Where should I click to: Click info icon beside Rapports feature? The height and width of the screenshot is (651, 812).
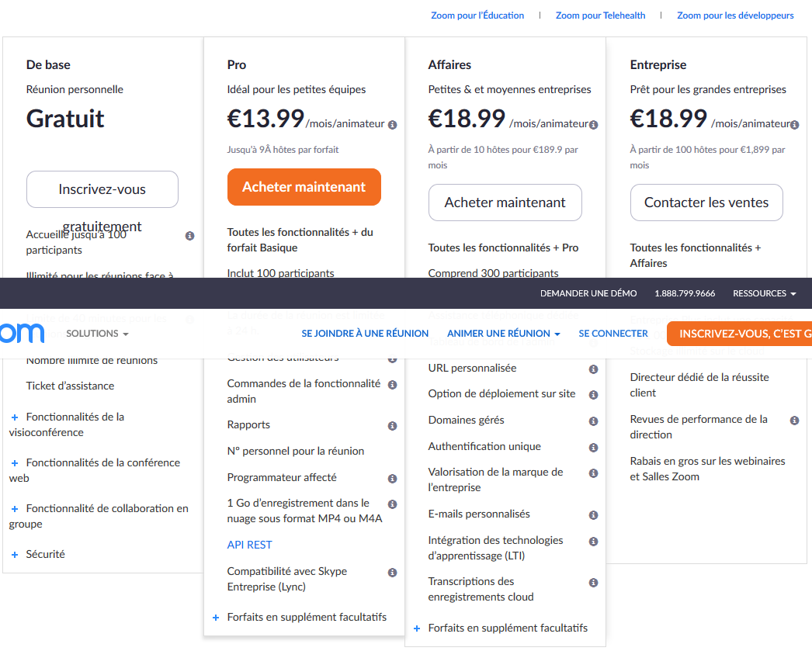(x=393, y=426)
